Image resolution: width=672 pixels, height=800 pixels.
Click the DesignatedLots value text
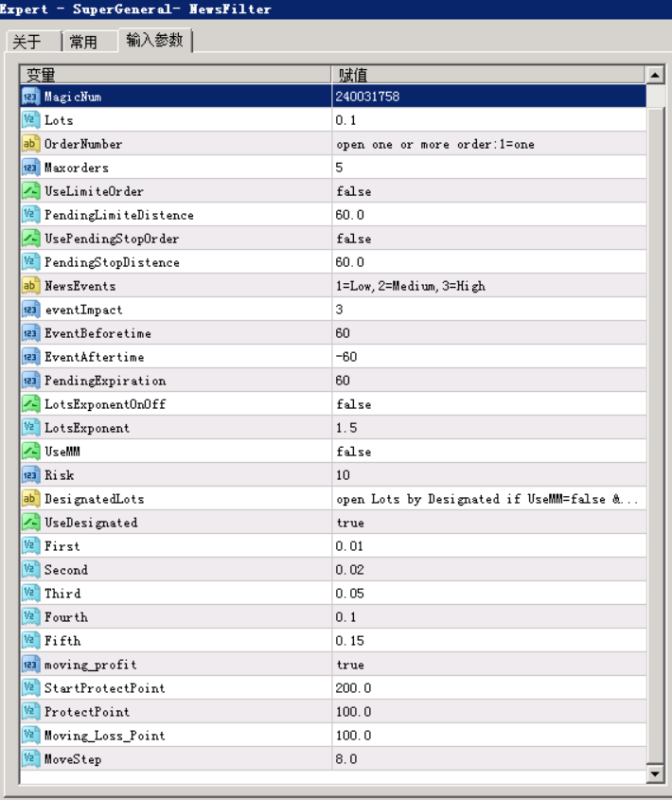[x=486, y=499]
